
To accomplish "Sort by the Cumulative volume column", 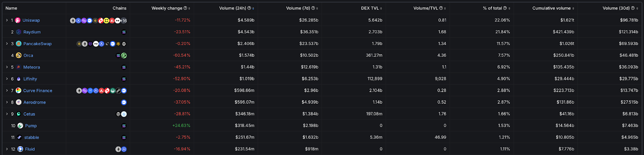I will (553, 8).
